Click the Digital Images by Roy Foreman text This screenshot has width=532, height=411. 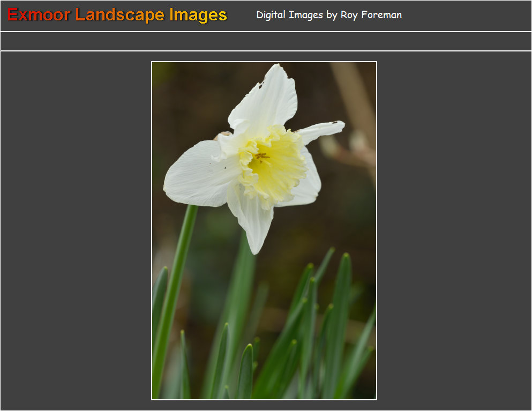coord(328,15)
